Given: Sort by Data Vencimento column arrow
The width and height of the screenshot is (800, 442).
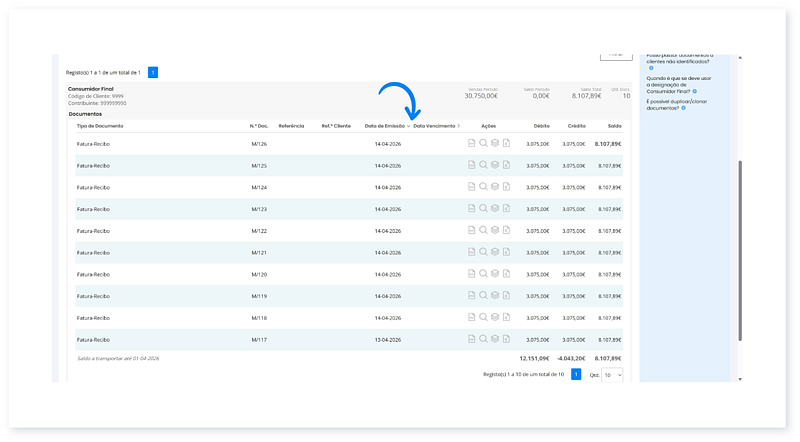Looking at the screenshot, I should point(459,126).
